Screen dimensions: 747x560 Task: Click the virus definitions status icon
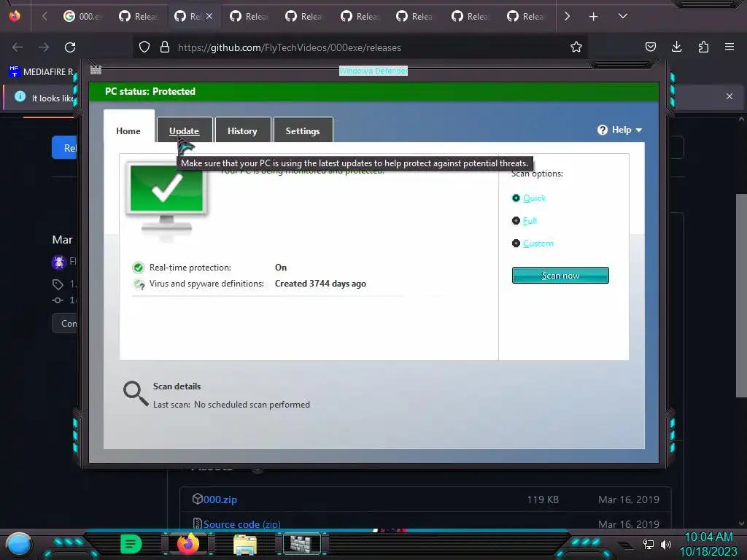(x=139, y=284)
